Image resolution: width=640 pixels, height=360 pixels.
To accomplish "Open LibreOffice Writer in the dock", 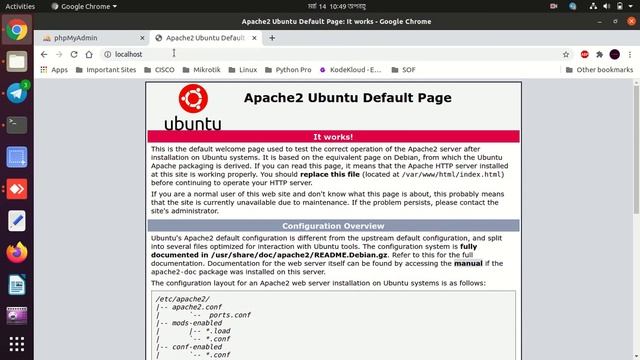I will (x=17, y=284).
